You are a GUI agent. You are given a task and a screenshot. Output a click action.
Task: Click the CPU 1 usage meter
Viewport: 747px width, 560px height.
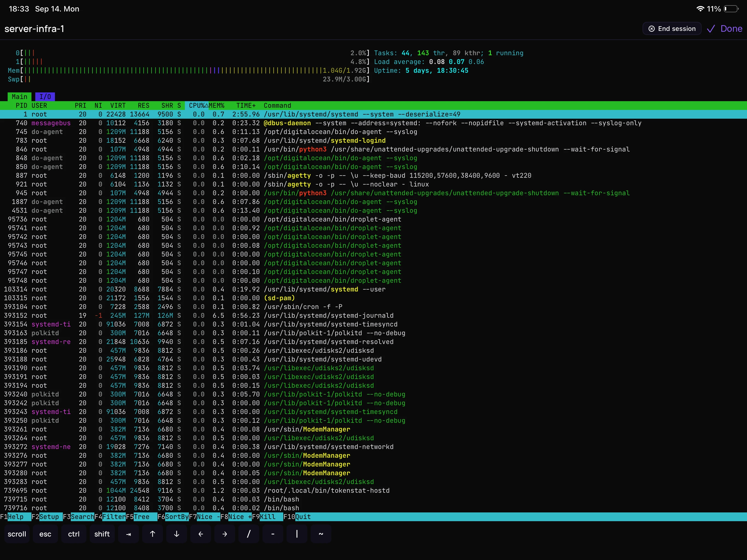coord(192,62)
